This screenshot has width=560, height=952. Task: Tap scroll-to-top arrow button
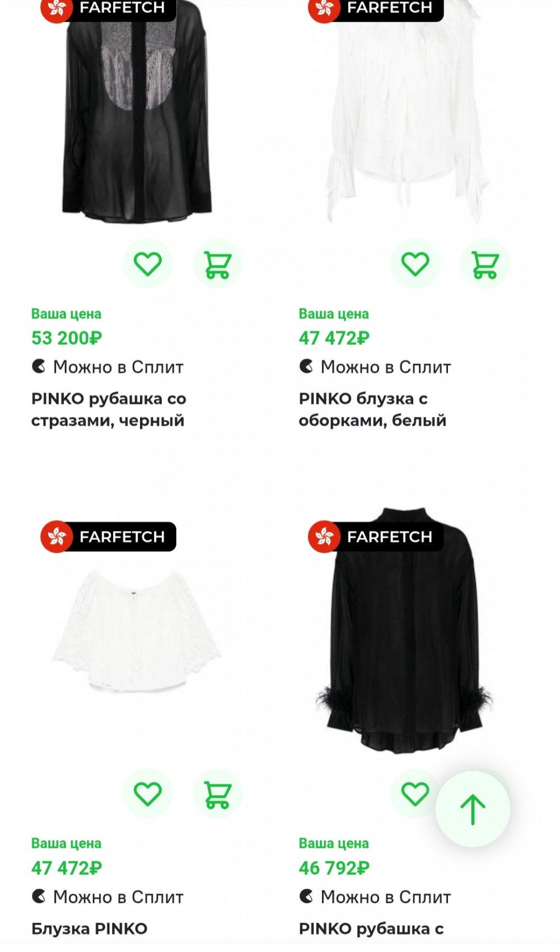(x=473, y=809)
